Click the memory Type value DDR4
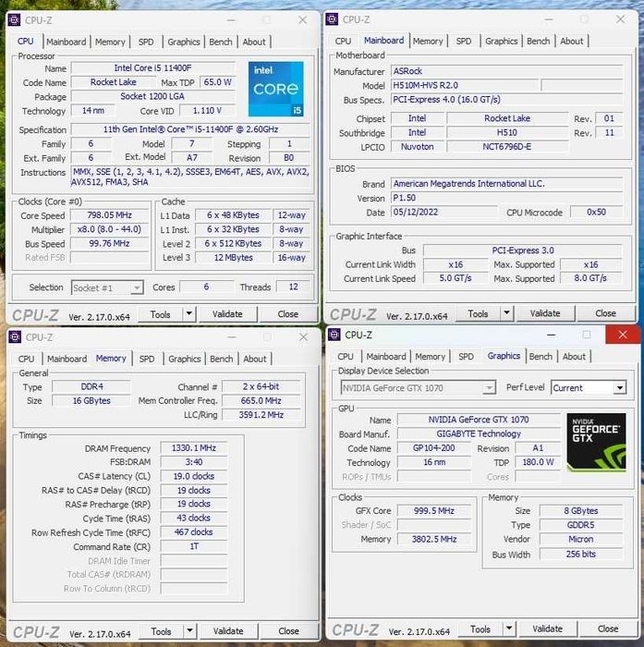 [x=91, y=386]
